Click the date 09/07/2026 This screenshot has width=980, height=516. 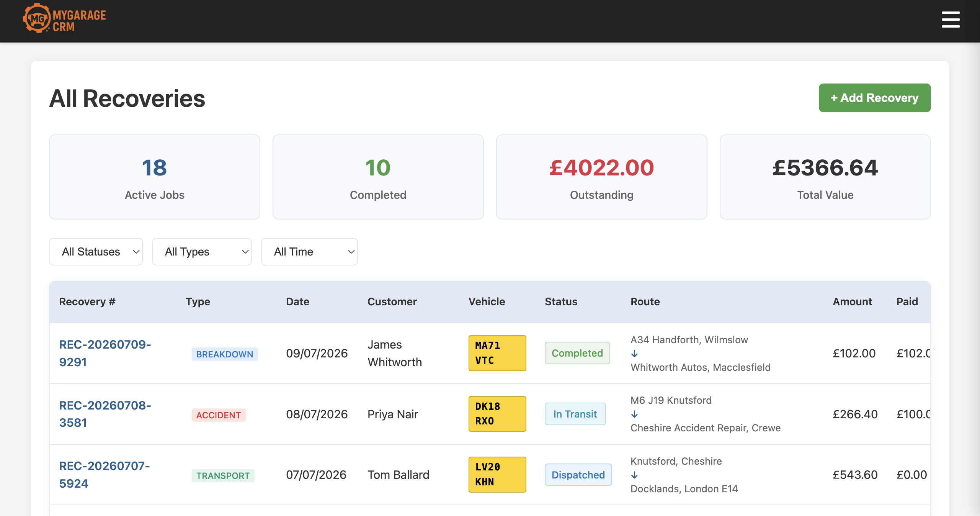(x=317, y=353)
